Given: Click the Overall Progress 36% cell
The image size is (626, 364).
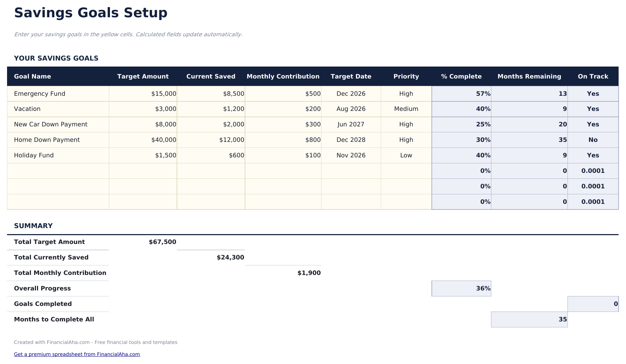Looking at the screenshot, I should pos(461,288).
